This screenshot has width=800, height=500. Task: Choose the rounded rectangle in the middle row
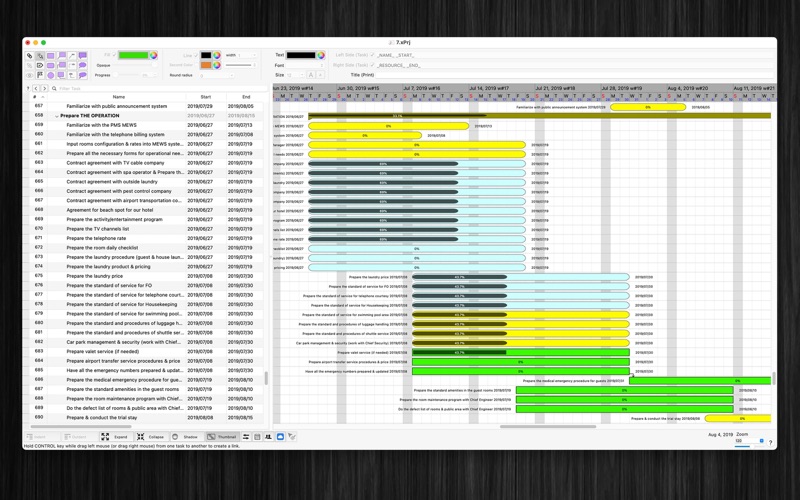point(51,65)
